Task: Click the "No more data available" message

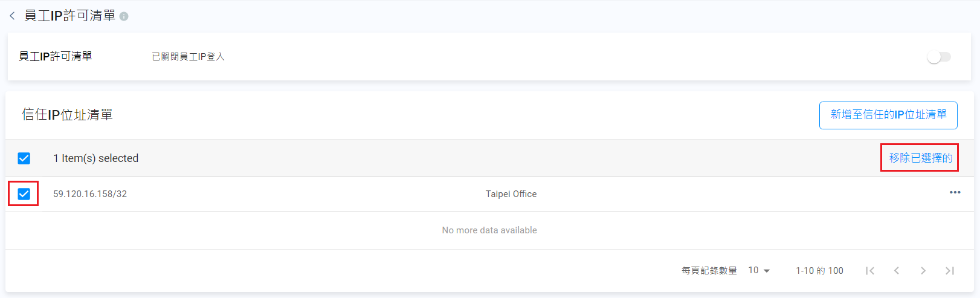Action: point(489,230)
